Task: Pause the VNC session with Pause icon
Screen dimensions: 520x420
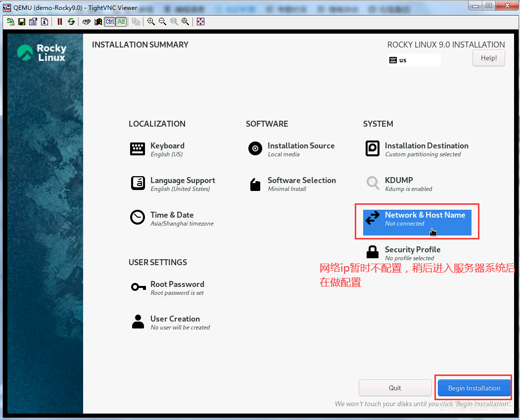Action: (x=60, y=21)
